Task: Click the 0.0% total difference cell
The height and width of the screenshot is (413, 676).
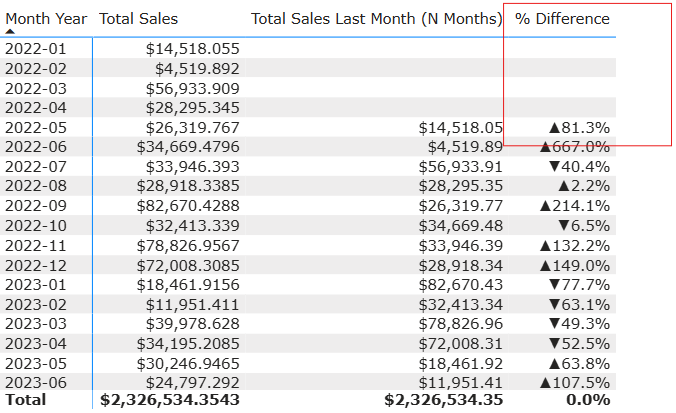Action: tap(589, 400)
